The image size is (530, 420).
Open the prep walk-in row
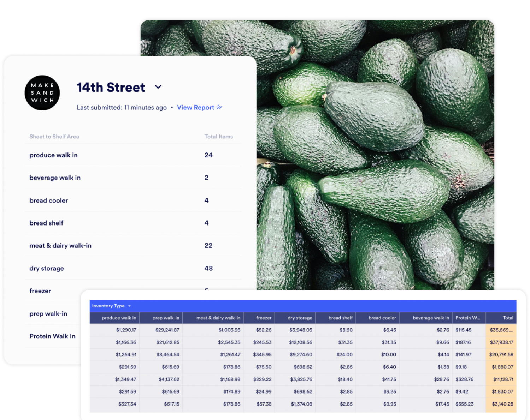pos(48,314)
